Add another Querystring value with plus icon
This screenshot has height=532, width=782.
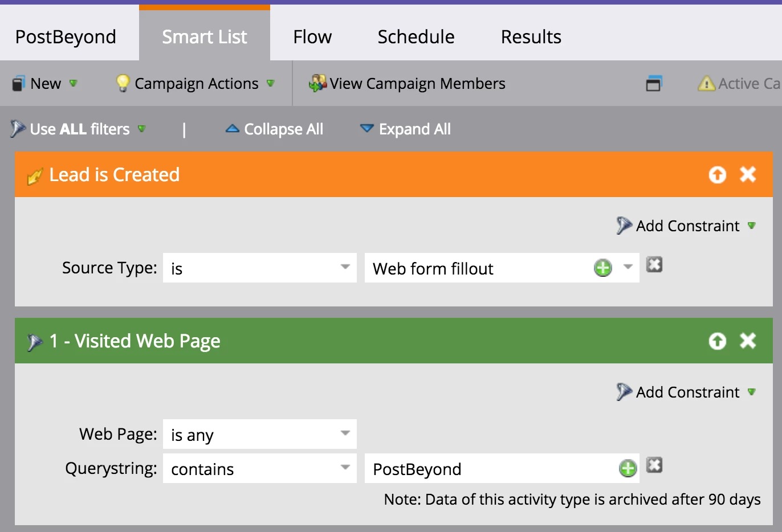628,468
